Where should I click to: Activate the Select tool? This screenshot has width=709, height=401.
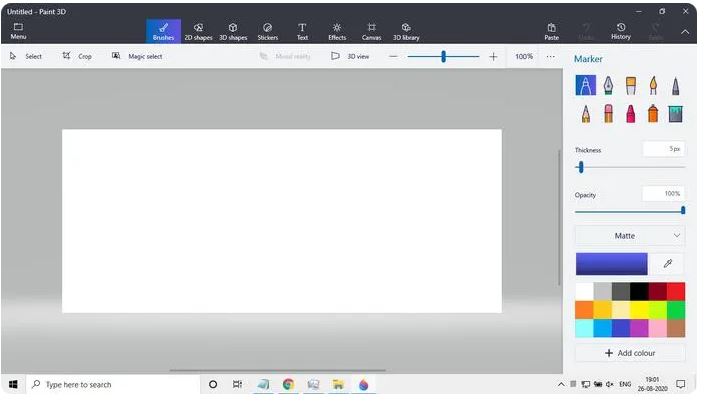(26, 57)
